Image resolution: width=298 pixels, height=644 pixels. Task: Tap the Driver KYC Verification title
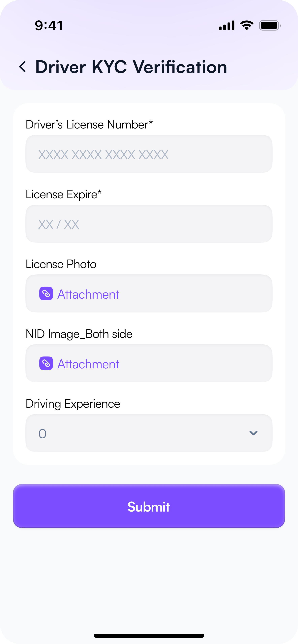click(x=131, y=67)
